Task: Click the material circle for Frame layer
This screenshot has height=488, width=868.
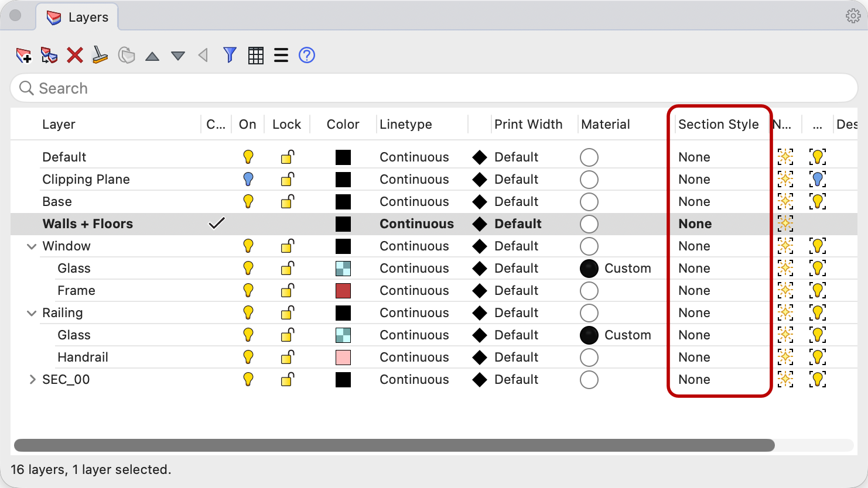Action: click(x=589, y=291)
